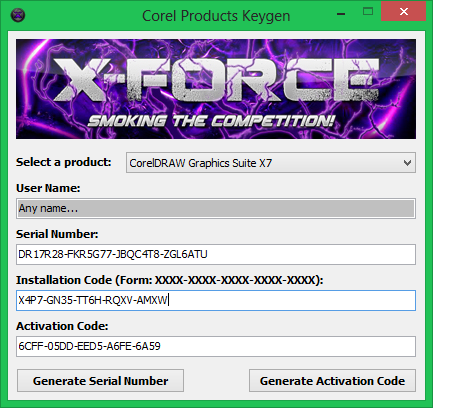This screenshot has width=468, height=408.
Task: Click the Generate Serial Number button
Action: (100, 381)
